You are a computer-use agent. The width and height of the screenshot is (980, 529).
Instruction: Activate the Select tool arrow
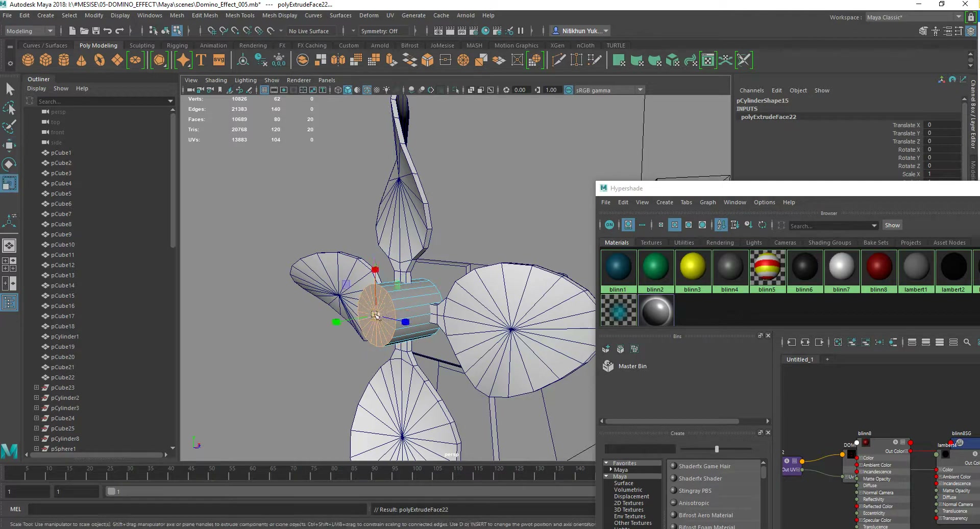[x=9, y=89]
